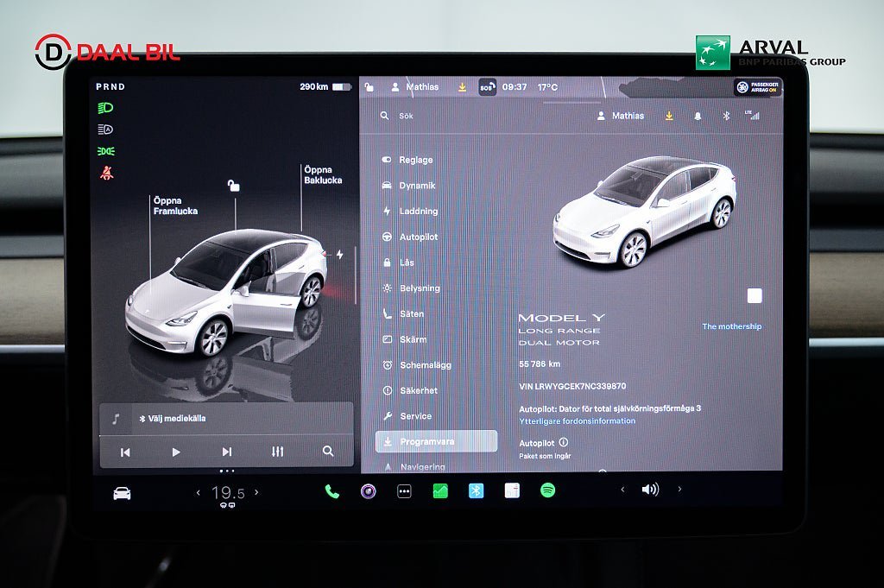Screen dimensions: 884x588
Task: Open Spotify from the app bar
Action: (547, 490)
